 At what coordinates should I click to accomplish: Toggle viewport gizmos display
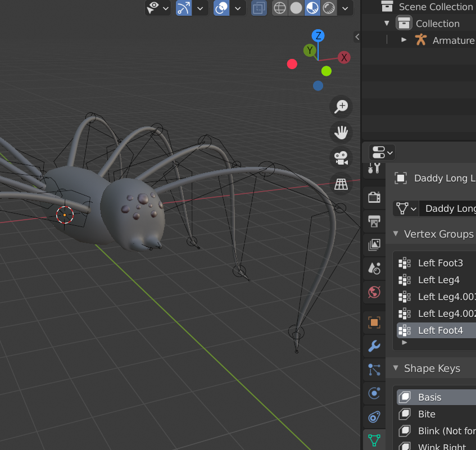pyautogui.click(x=184, y=8)
